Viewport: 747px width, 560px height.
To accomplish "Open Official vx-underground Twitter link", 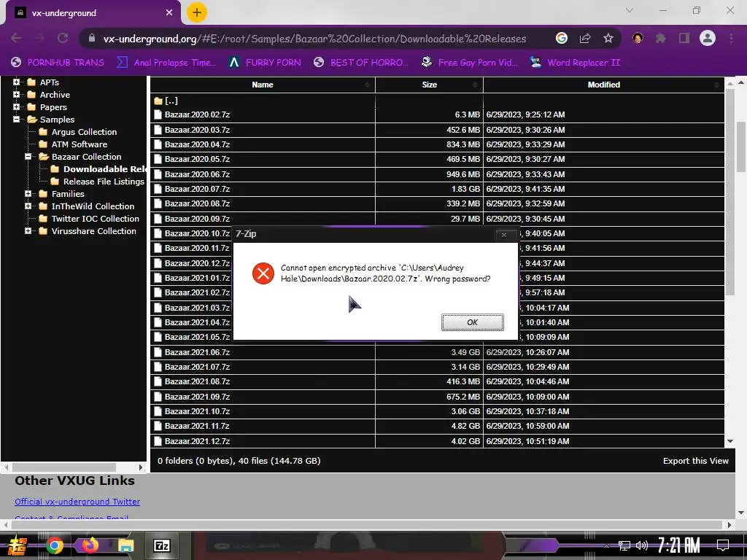I will point(77,502).
